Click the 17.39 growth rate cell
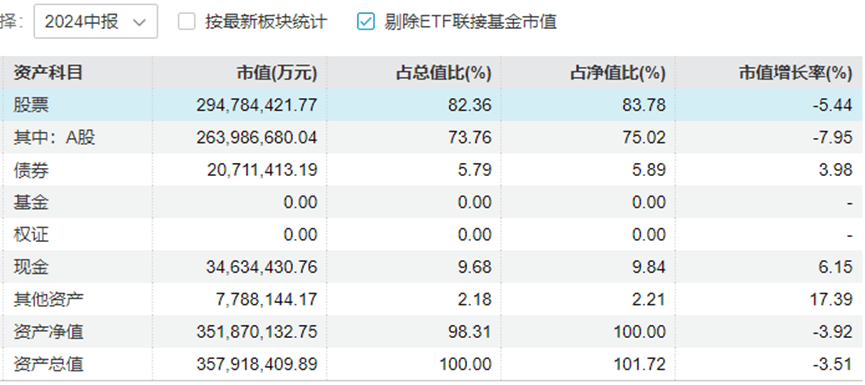865x385 pixels. pyautogui.click(x=831, y=300)
